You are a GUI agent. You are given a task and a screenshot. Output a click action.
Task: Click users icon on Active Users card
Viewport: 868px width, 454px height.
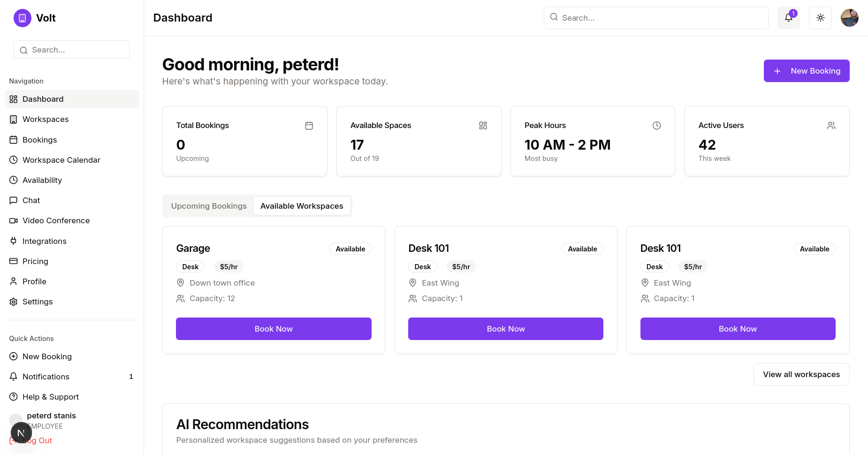[x=831, y=126]
